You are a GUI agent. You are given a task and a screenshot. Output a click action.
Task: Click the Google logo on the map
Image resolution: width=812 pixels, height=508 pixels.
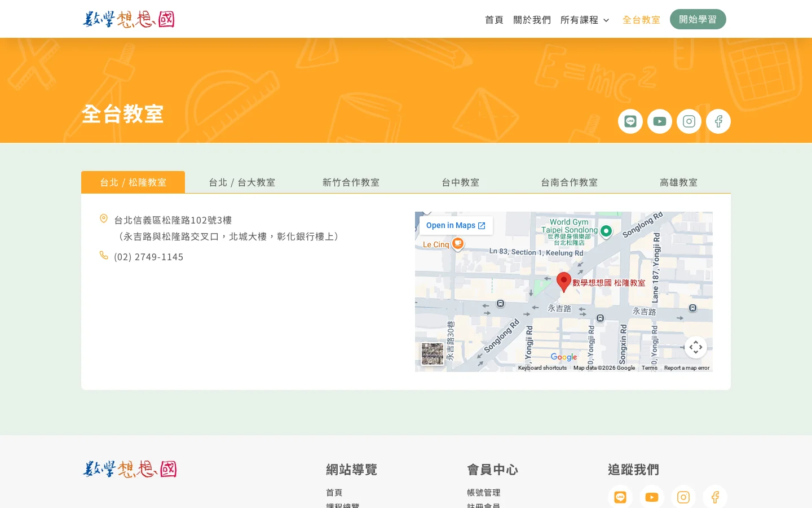point(563,357)
